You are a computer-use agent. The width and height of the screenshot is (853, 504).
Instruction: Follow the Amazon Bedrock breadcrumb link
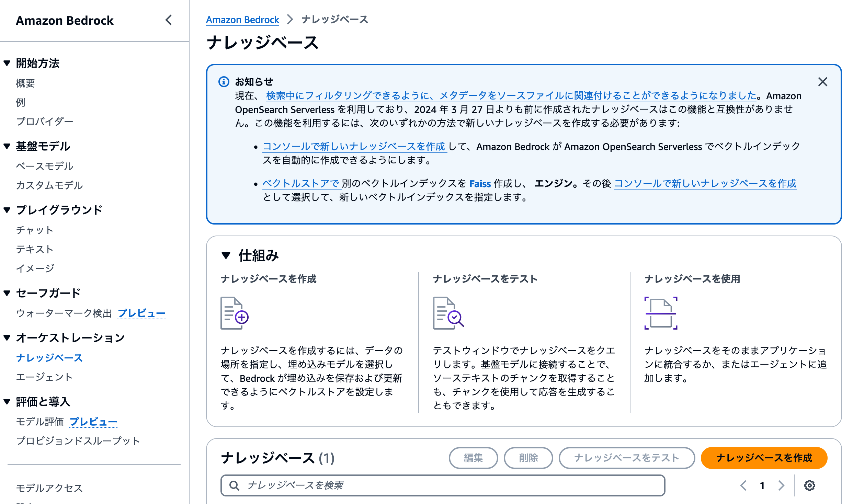[x=242, y=20]
